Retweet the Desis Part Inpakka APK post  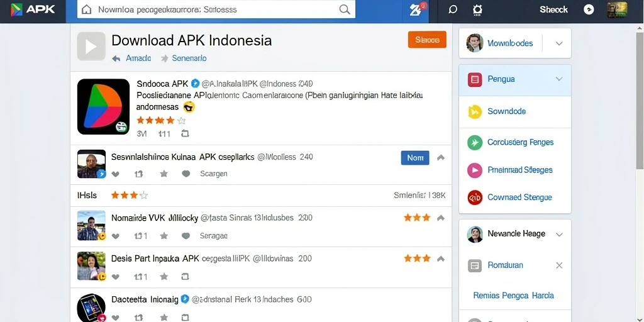[x=141, y=277]
